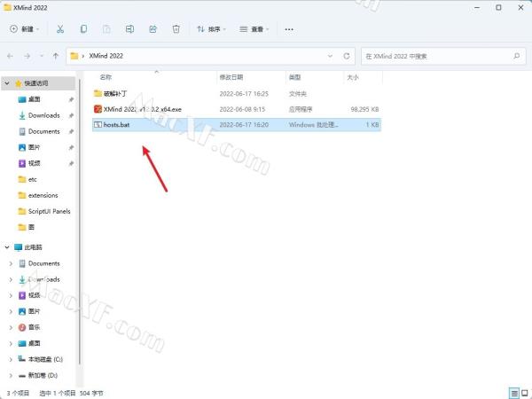Screen dimensions: 532x399
Task: Click the Delete trash icon
Action: pyautogui.click(x=176, y=29)
